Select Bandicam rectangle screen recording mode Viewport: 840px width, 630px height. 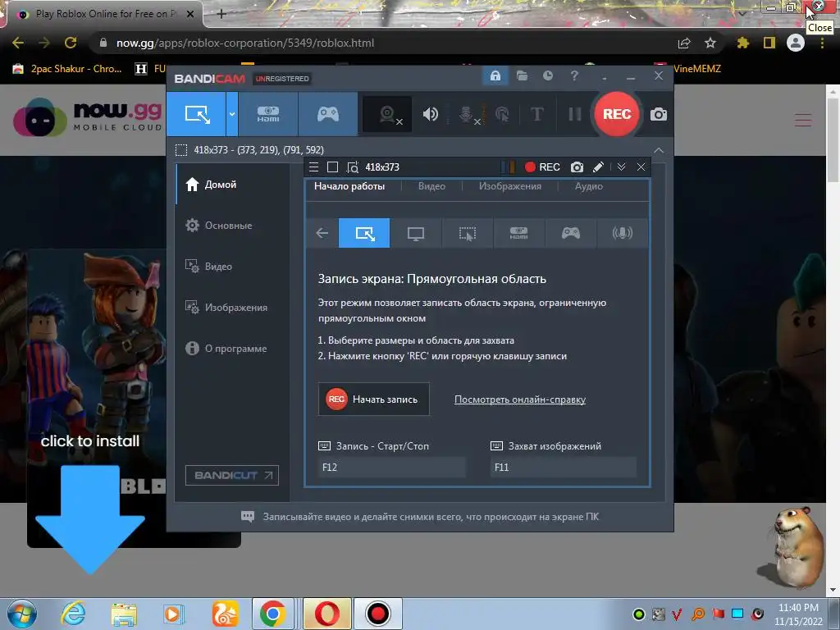click(x=196, y=114)
